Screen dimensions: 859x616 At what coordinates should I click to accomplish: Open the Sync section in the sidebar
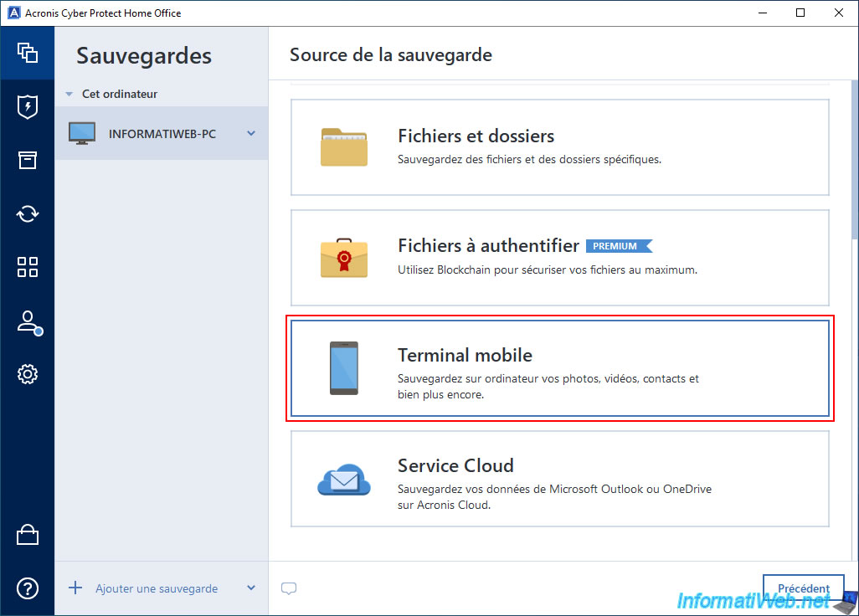click(28, 213)
